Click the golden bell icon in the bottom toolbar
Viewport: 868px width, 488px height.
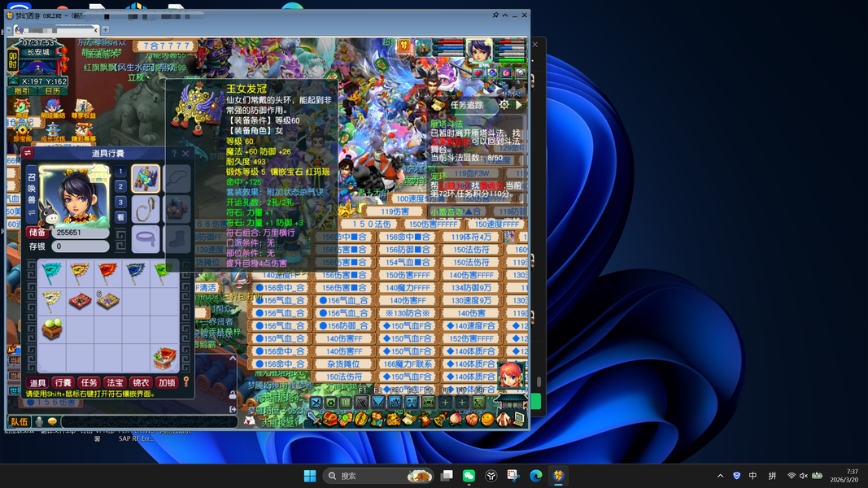click(x=440, y=420)
